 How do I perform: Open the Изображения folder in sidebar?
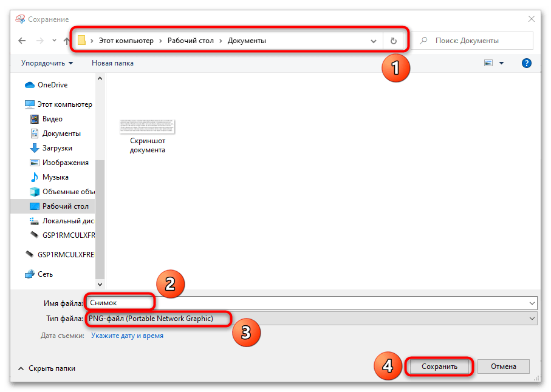[65, 163]
